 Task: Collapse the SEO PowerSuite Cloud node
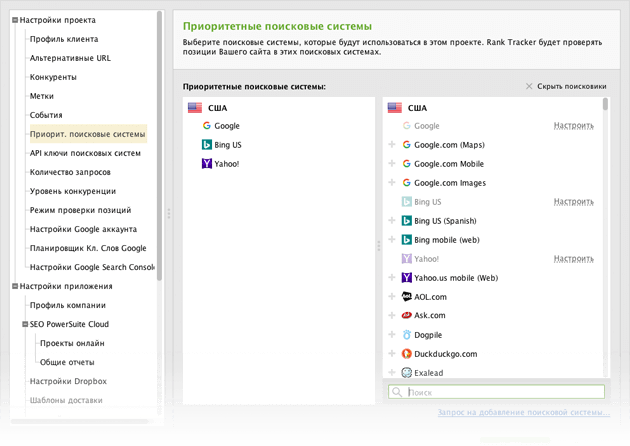24,324
